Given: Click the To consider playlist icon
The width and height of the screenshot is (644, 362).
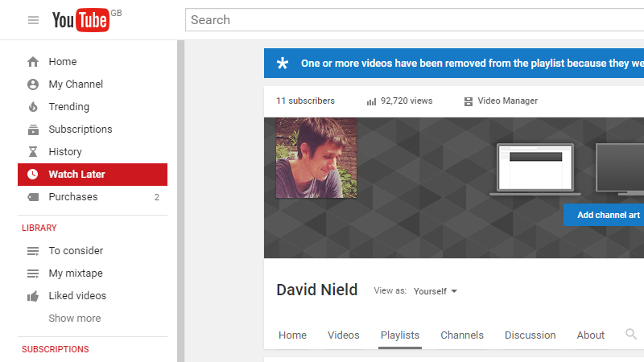Looking at the screenshot, I should [x=33, y=251].
